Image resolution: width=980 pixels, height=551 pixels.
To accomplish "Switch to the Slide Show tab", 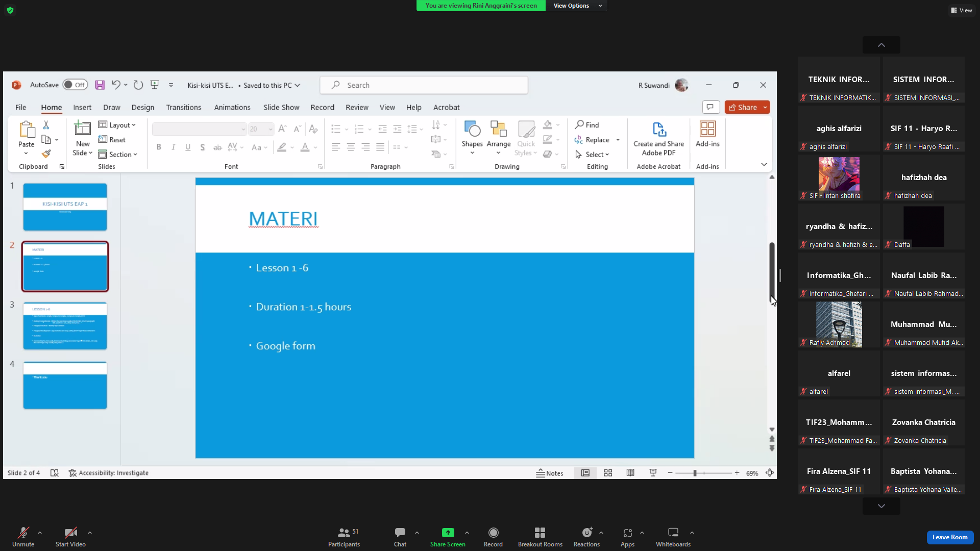I will [281, 107].
